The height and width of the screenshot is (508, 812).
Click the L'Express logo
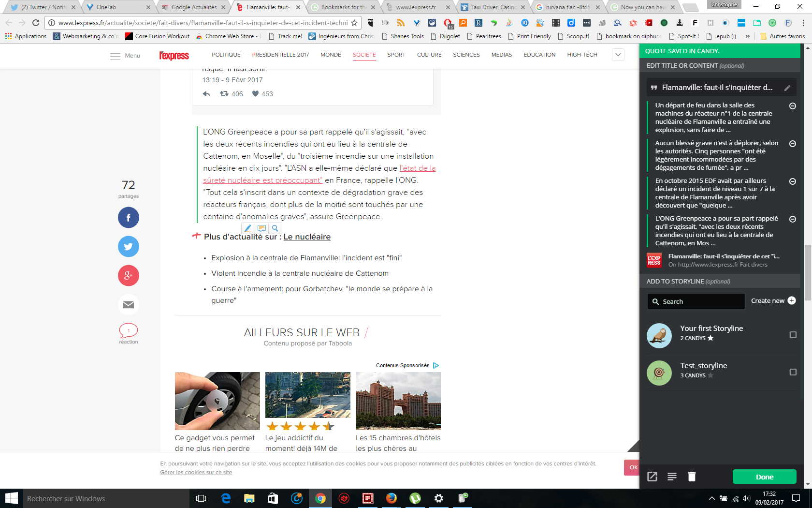pyautogui.click(x=174, y=56)
